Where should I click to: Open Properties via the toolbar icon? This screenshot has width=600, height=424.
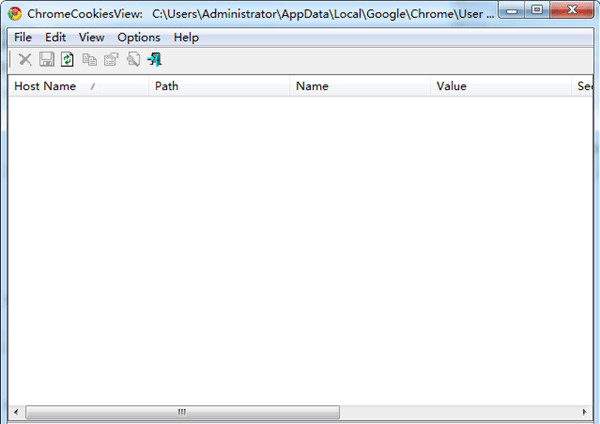(x=111, y=60)
